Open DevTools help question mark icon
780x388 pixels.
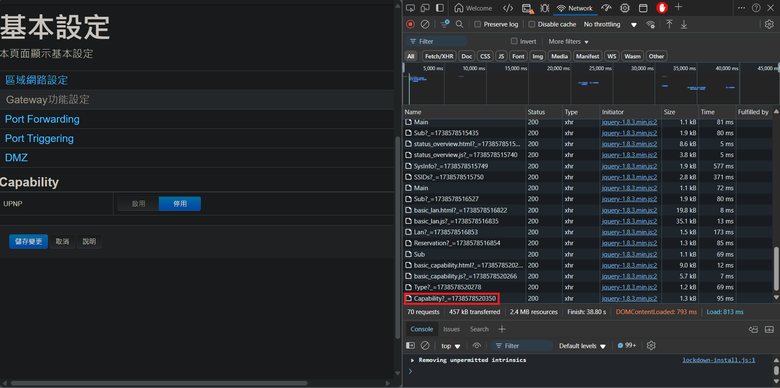(x=756, y=8)
